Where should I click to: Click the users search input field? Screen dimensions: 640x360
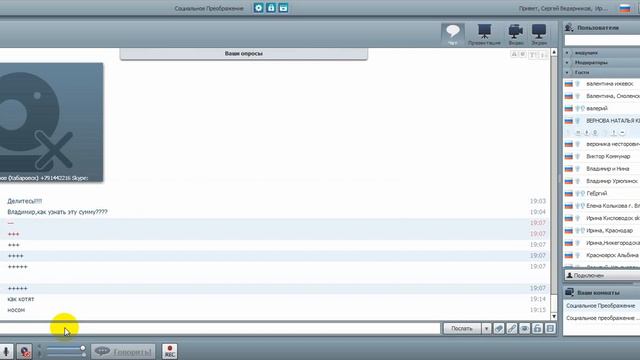coord(602,40)
